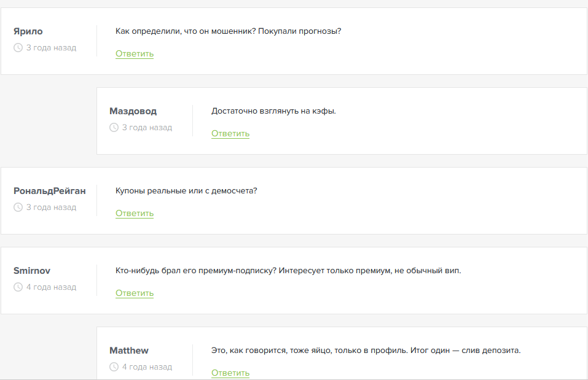This screenshot has width=588, height=380.
Task: Click the clock icon under Ярило
Action: [x=18, y=48]
